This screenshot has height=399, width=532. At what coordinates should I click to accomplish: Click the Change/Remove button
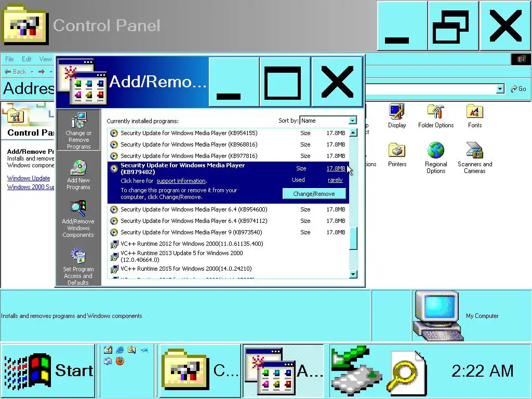click(314, 194)
